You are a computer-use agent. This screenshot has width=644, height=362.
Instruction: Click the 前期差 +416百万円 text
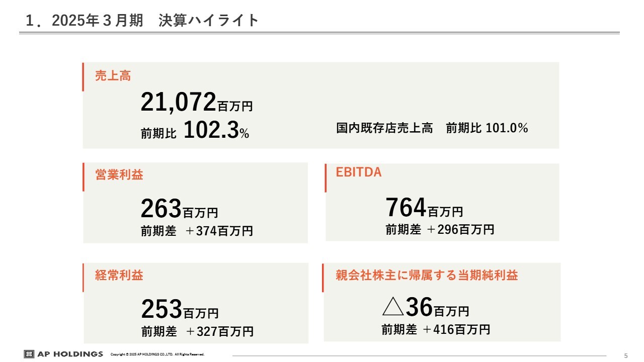[436, 330]
